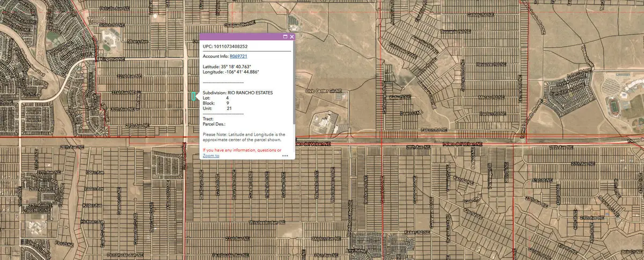The image size is (644, 260).
Task: Maximize the parcel info popup
Action: coord(285,37)
